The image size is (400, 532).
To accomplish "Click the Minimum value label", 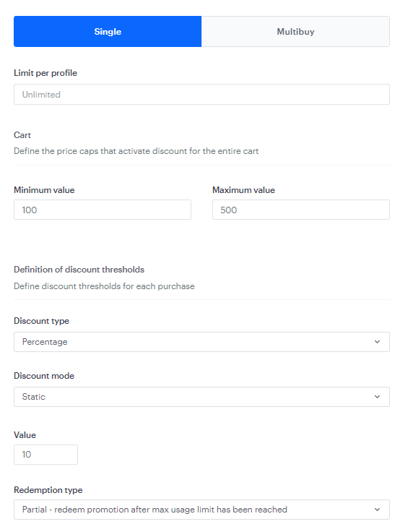I will coord(44,190).
